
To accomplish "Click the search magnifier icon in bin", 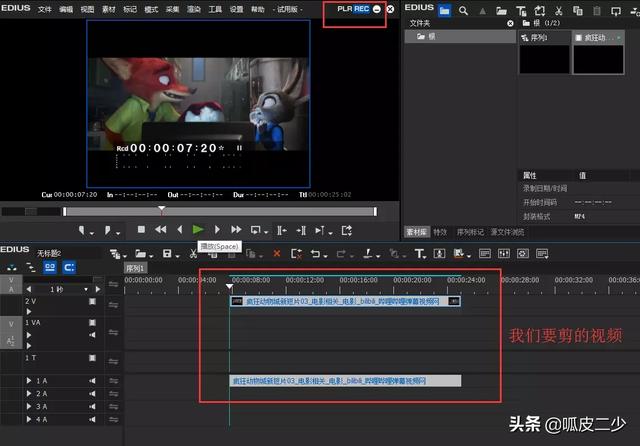I will point(466,10).
